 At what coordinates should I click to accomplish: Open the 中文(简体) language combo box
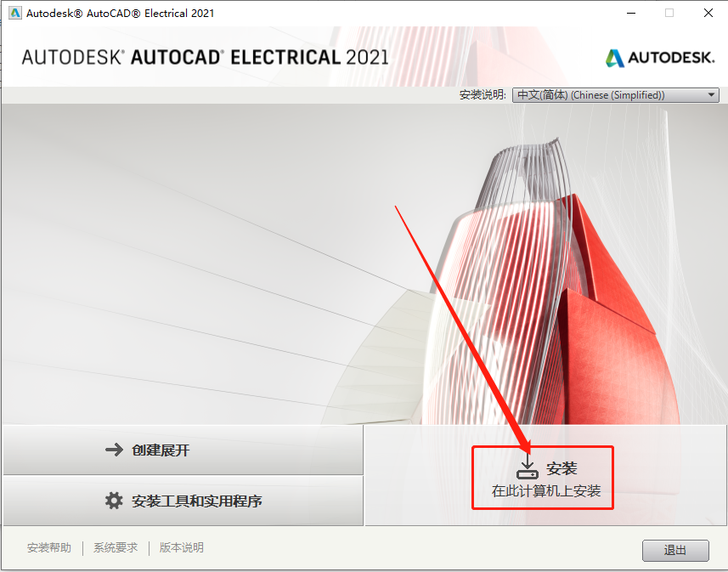tap(616, 95)
